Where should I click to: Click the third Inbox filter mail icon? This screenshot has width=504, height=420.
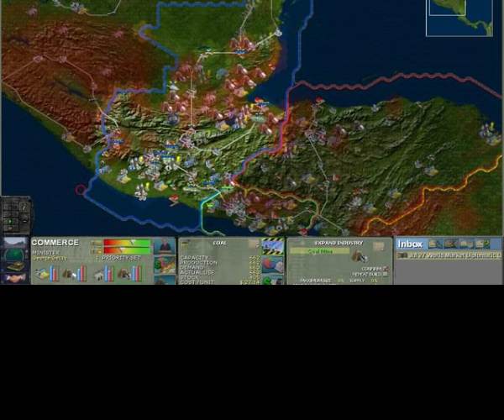point(466,244)
